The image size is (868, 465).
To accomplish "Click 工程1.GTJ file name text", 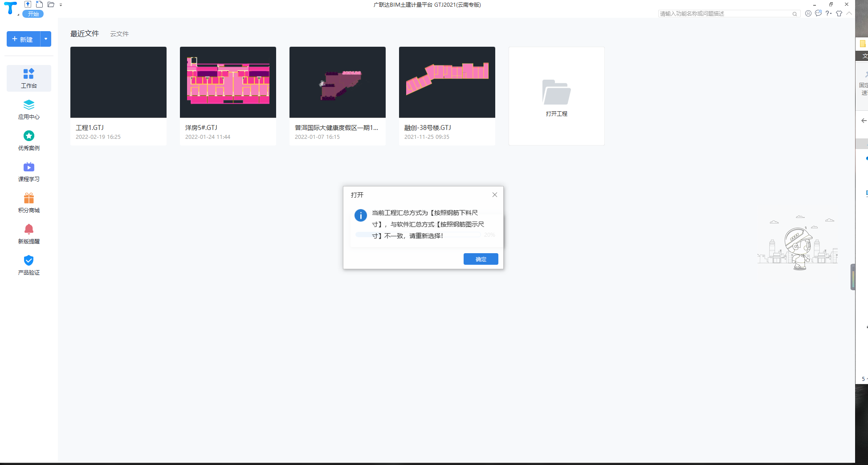I will pyautogui.click(x=90, y=128).
